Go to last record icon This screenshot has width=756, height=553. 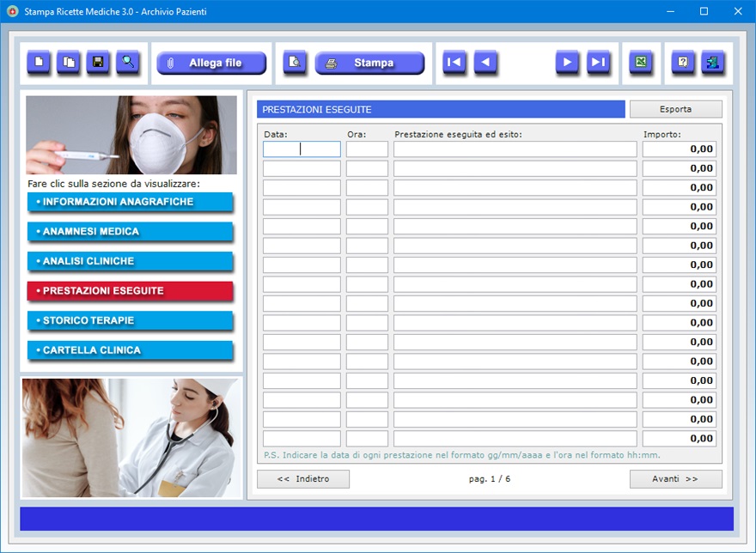click(598, 62)
